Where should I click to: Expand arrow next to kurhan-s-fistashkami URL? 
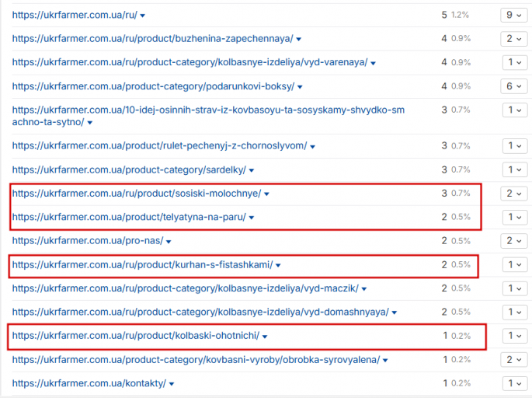coord(278,266)
